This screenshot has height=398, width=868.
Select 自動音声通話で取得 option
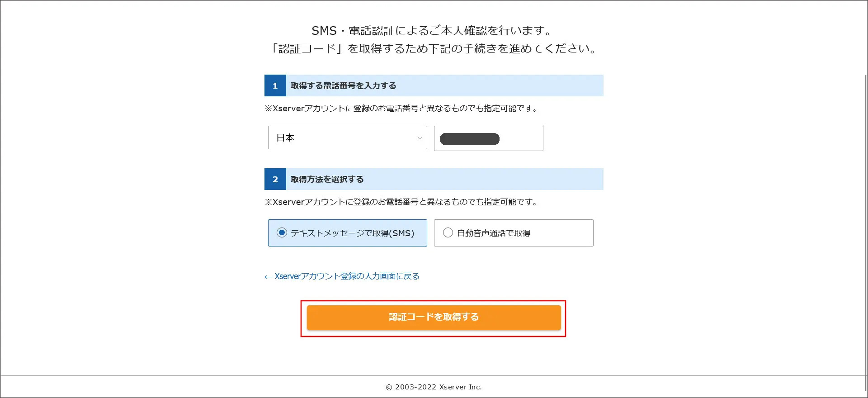point(513,233)
